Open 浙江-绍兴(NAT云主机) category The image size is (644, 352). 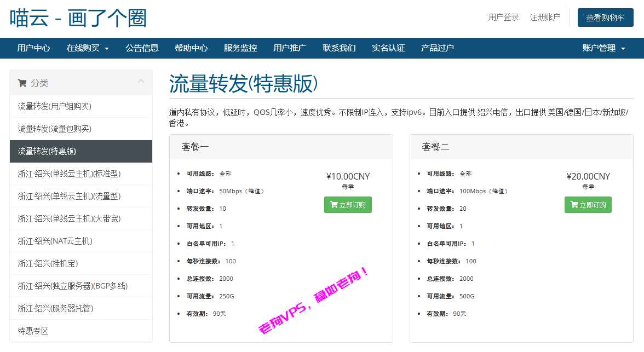(x=55, y=241)
